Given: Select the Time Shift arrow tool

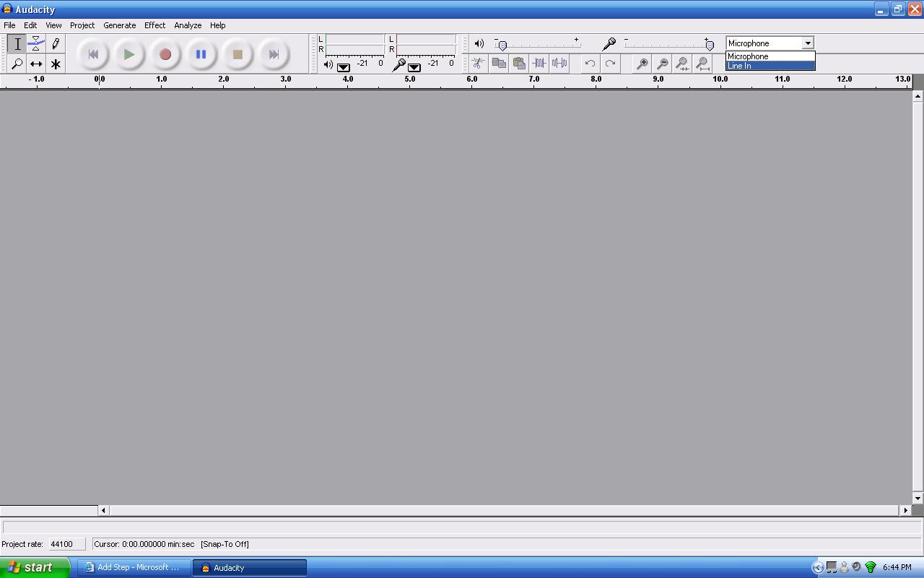Looking at the screenshot, I should tap(36, 64).
